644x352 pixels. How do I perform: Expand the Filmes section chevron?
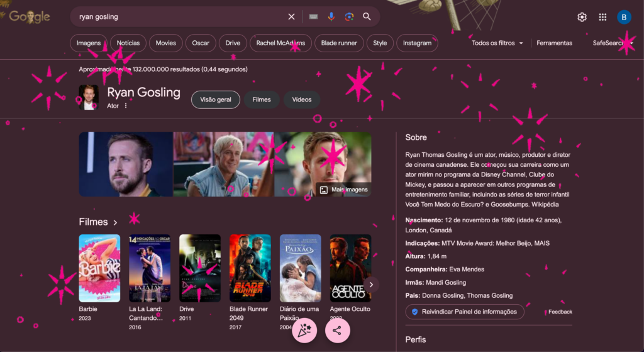pyautogui.click(x=116, y=222)
